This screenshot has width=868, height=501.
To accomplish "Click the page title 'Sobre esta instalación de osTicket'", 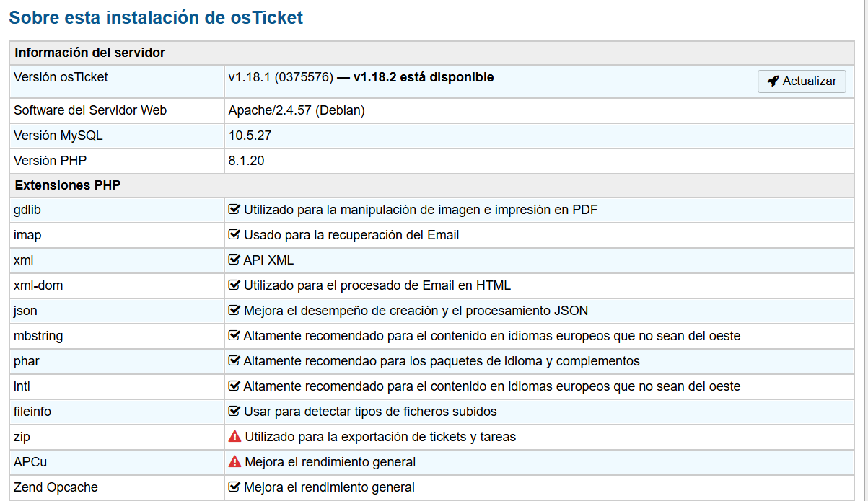I will (156, 18).
